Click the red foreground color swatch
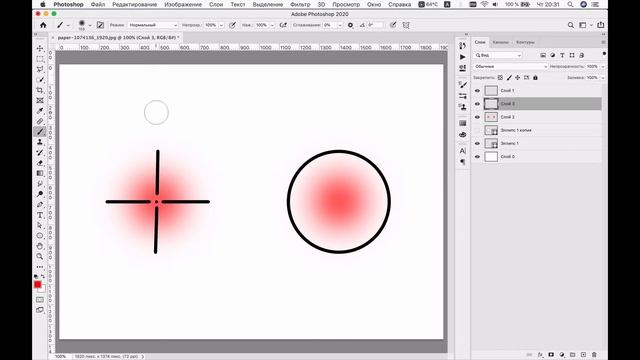The height and width of the screenshot is (360, 640). click(38, 284)
